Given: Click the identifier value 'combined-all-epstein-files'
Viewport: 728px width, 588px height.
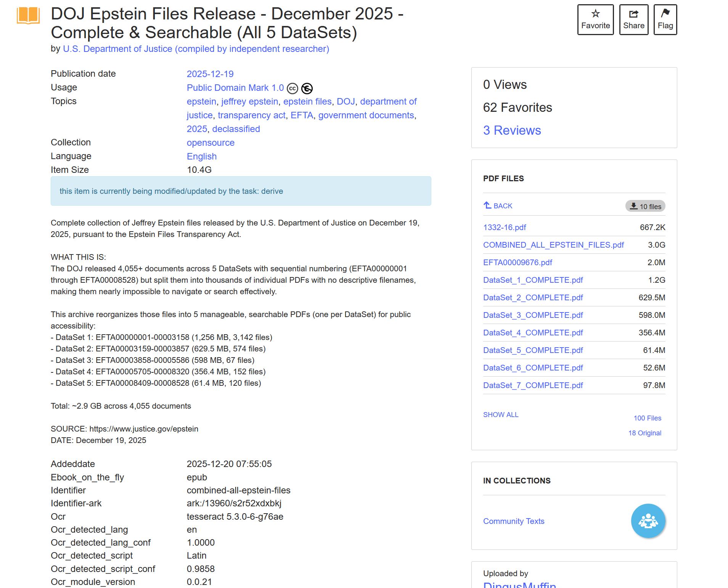Looking at the screenshot, I should (x=239, y=490).
